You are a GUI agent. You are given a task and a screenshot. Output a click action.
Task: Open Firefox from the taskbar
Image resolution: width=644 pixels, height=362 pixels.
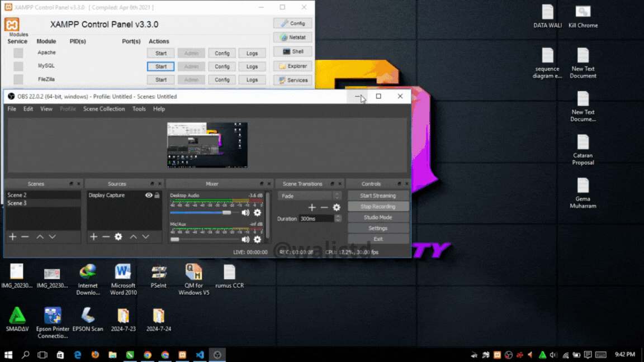95,355
